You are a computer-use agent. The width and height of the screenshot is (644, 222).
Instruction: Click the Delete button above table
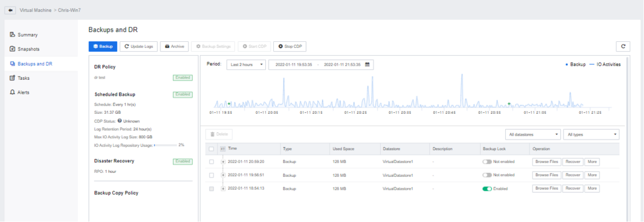[x=219, y=134]
